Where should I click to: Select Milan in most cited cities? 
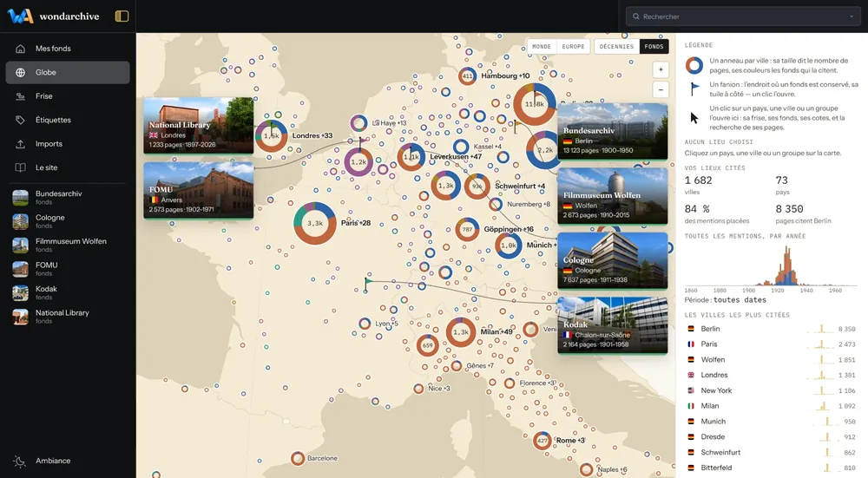point(771,406)
